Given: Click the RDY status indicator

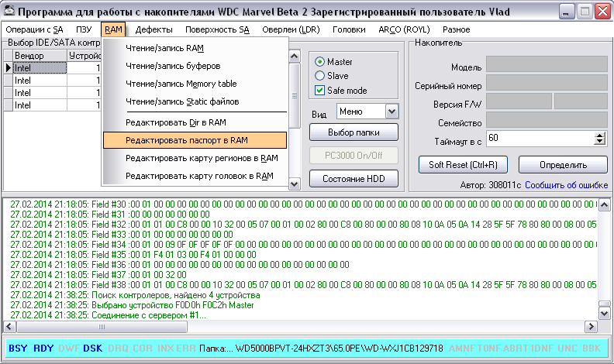Looking at the screenshot, I should pos(43,348).
